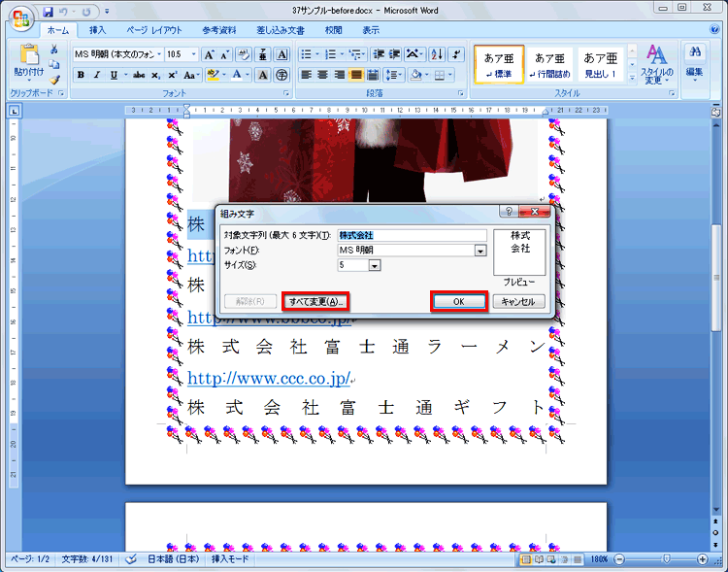Adjust the zoom slider

coord(667,559)
